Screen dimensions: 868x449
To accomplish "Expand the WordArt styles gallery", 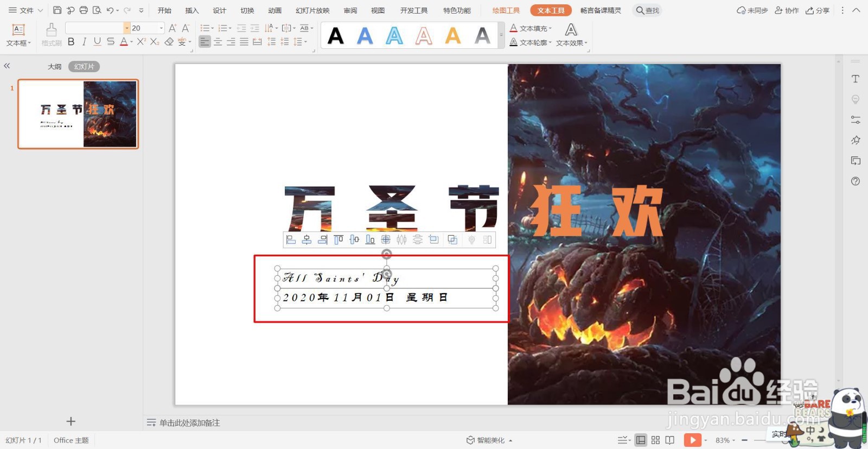I will [501, 36].
